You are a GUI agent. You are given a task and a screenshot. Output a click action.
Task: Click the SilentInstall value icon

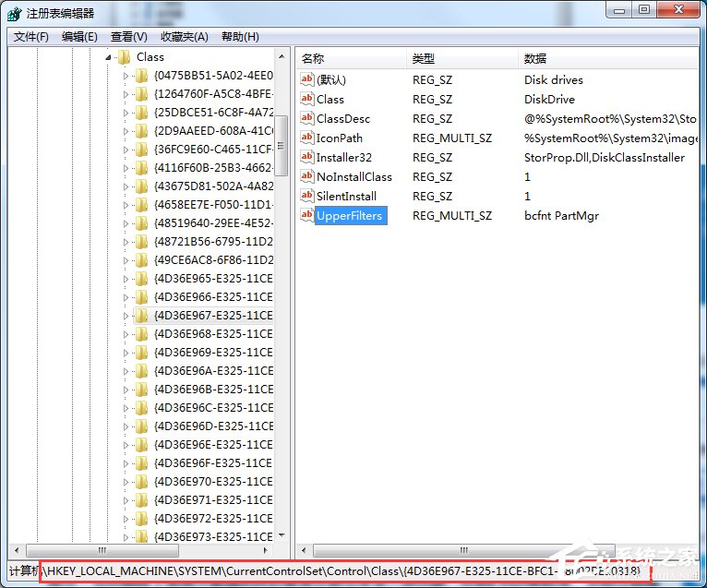pos(307,196)
